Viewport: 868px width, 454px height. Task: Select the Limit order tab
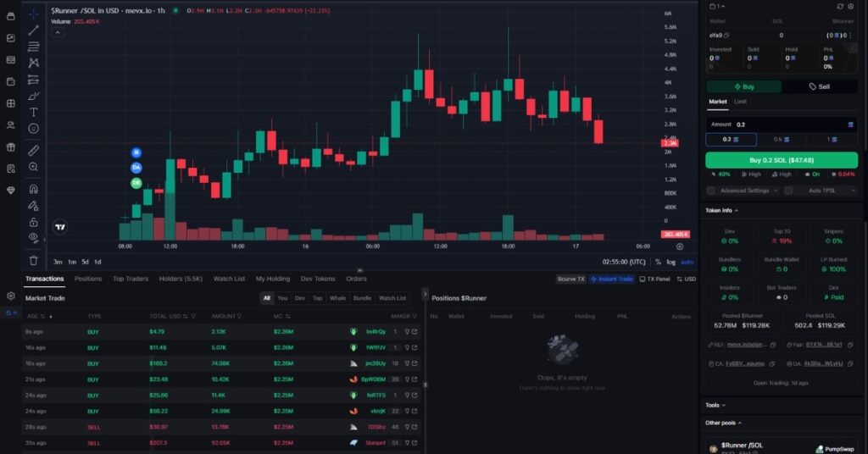[740, 102]
